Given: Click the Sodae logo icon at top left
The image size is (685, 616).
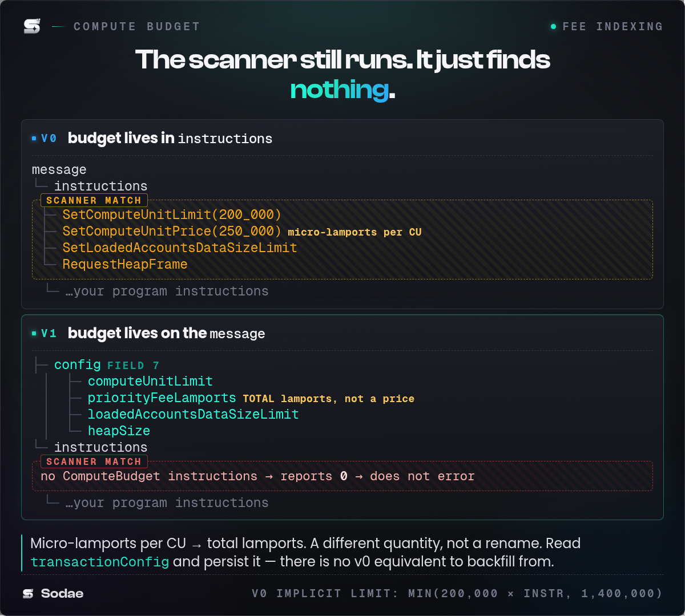Looking at the screenshot, I should click(32, 26).
